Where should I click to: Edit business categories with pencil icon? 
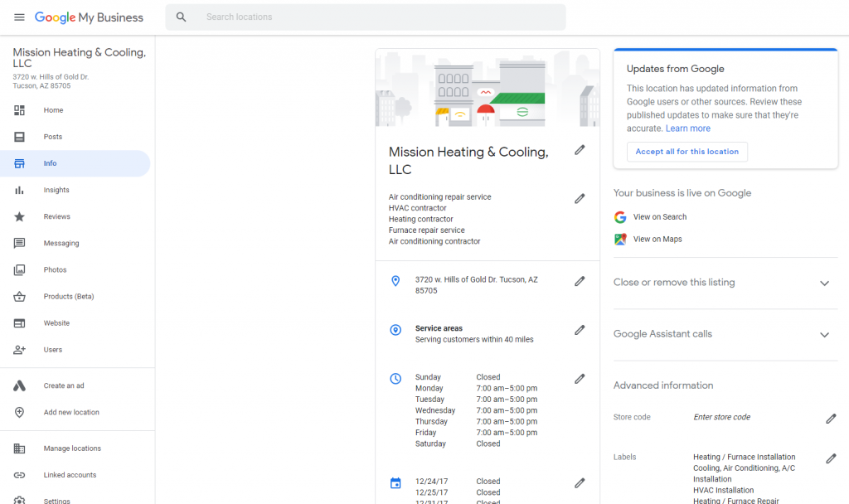580,199
